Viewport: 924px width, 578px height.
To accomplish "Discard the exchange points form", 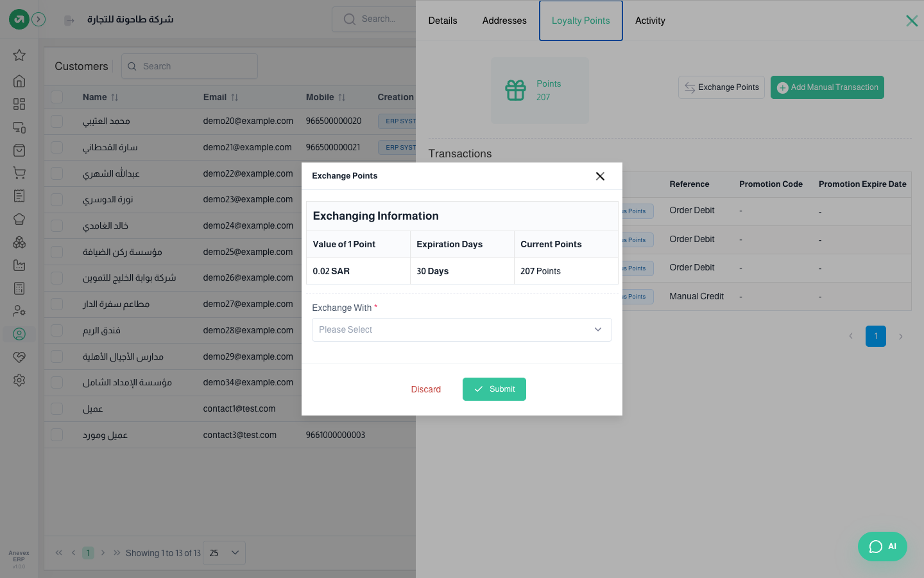I will coord(426,389).
